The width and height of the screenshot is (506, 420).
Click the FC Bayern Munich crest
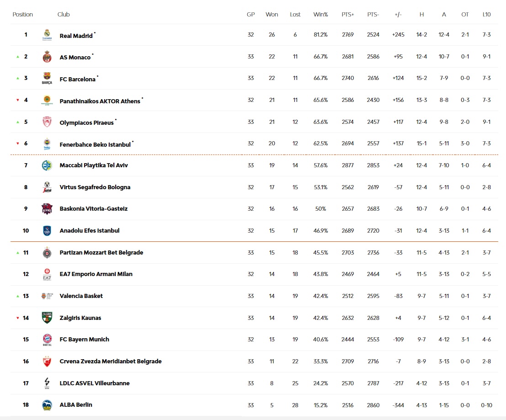click(47, 340)
